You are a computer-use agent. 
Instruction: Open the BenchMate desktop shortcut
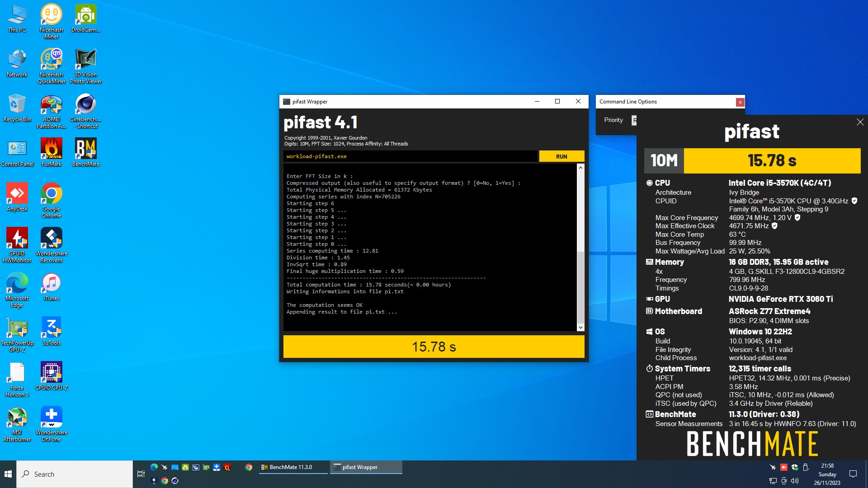86,153
